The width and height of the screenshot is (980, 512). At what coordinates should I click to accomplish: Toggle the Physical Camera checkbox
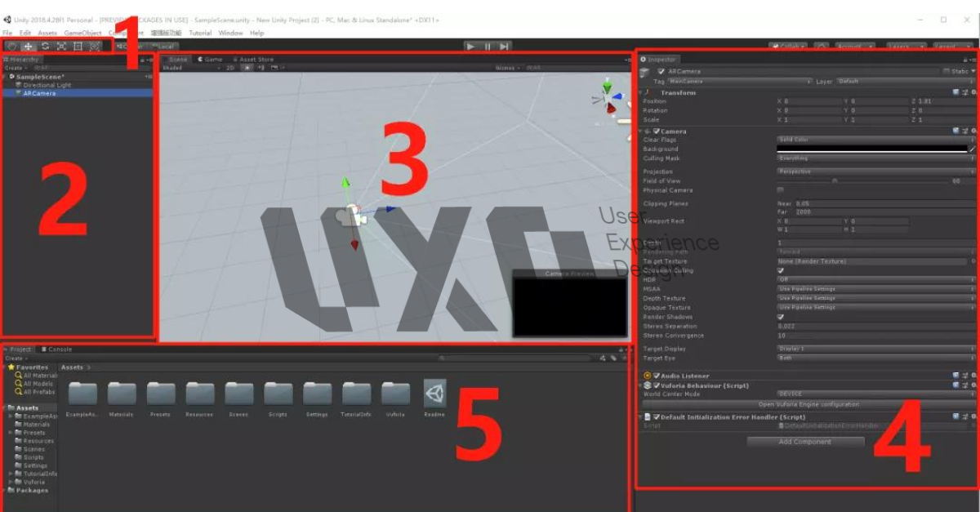(780, 190)
